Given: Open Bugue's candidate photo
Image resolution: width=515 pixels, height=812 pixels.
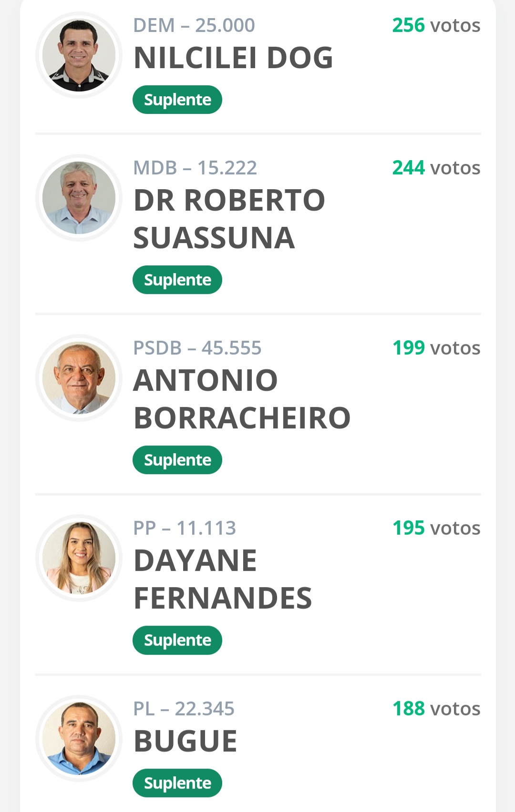Looking at the screenshot, I should pyautogui.click(x=79, y=738).
